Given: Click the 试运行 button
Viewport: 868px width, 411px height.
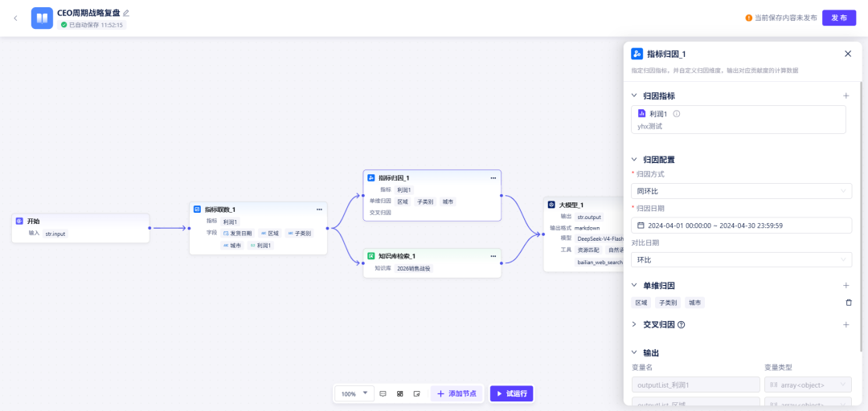Looking at the screenshot, I should point(511,394).
